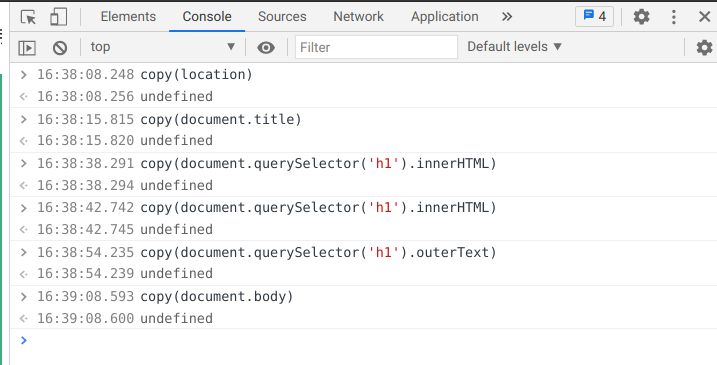Show more tabs with the double chevron
This screenshot has width=717, height=365.
[507, 17]
